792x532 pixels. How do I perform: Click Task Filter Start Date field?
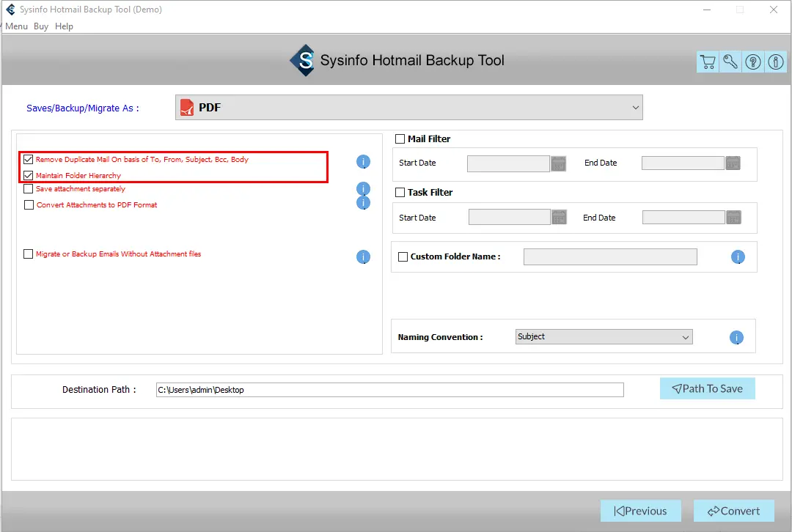pos(509,217)
